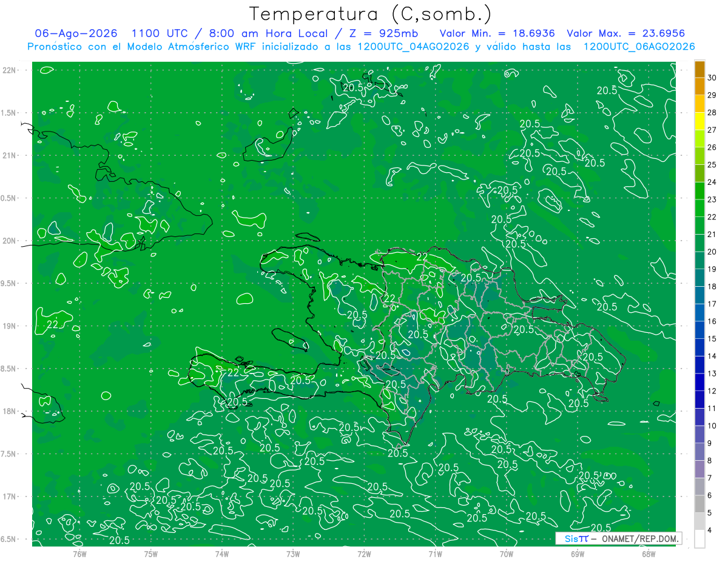Click the '17N' latitude axis label
The height and width of the screenshot is (562, 728).
click(x=10, y=497)
